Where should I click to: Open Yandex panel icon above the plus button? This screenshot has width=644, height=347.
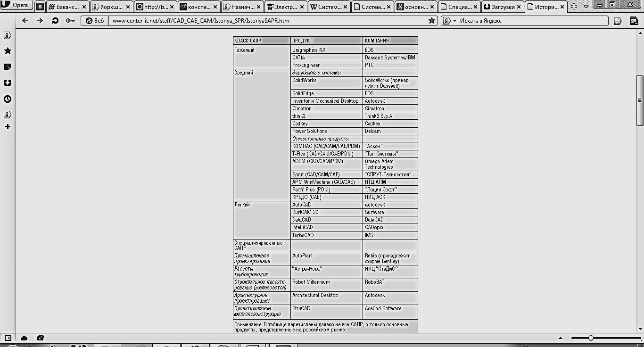pos(8,115)
